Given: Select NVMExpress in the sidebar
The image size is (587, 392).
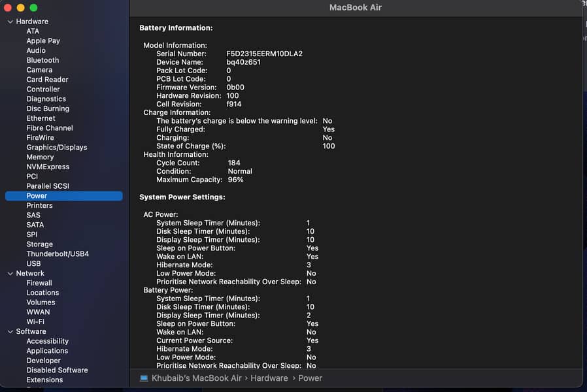Looking at the screenshot, I should tap(48, 167).
